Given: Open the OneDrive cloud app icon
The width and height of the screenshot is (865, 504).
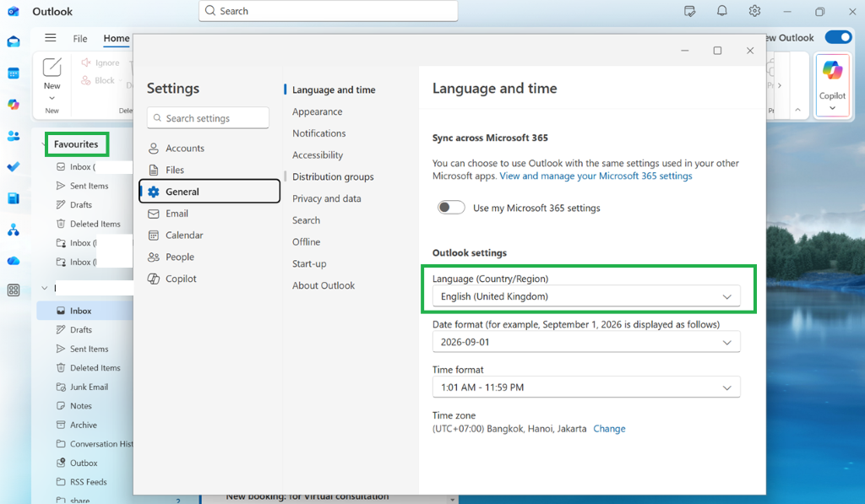Looking at the screenshot, I should (x=14, y=261).
